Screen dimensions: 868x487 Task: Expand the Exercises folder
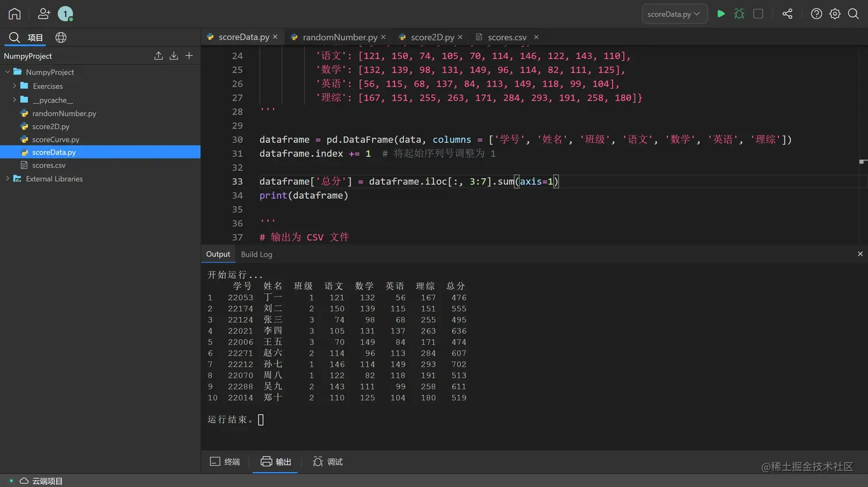click(14, 86)
